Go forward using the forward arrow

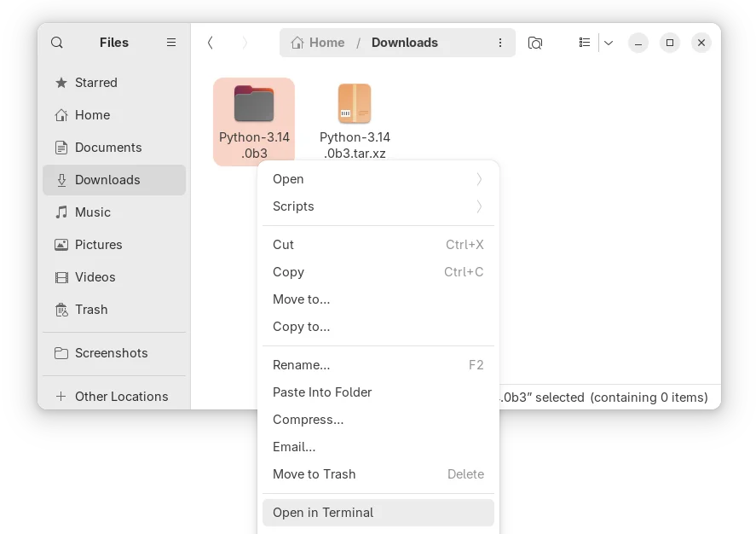pos(245,43)
